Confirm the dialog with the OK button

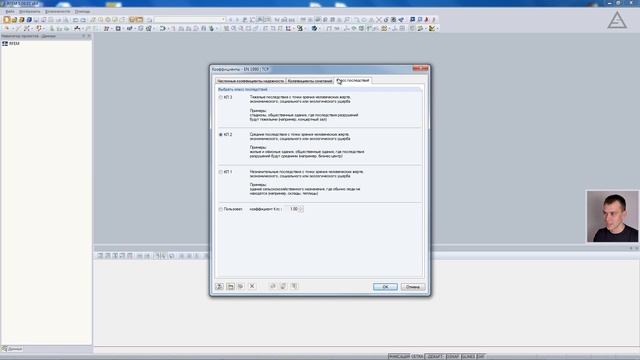[x=385, y=287]
